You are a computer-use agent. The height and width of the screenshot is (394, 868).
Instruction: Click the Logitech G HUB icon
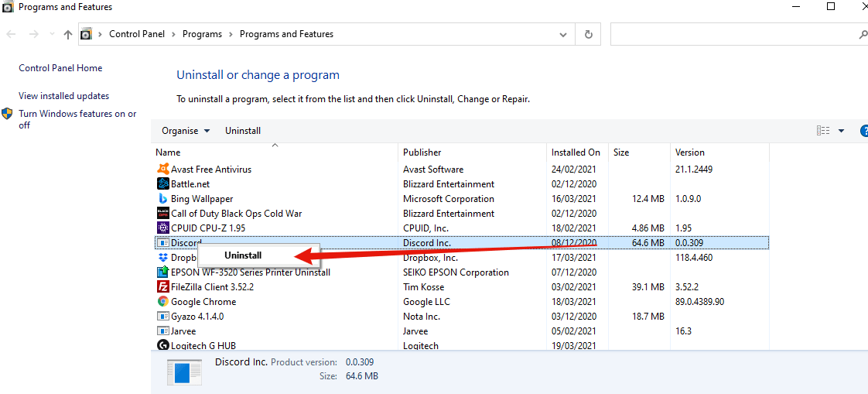point(162,346)
